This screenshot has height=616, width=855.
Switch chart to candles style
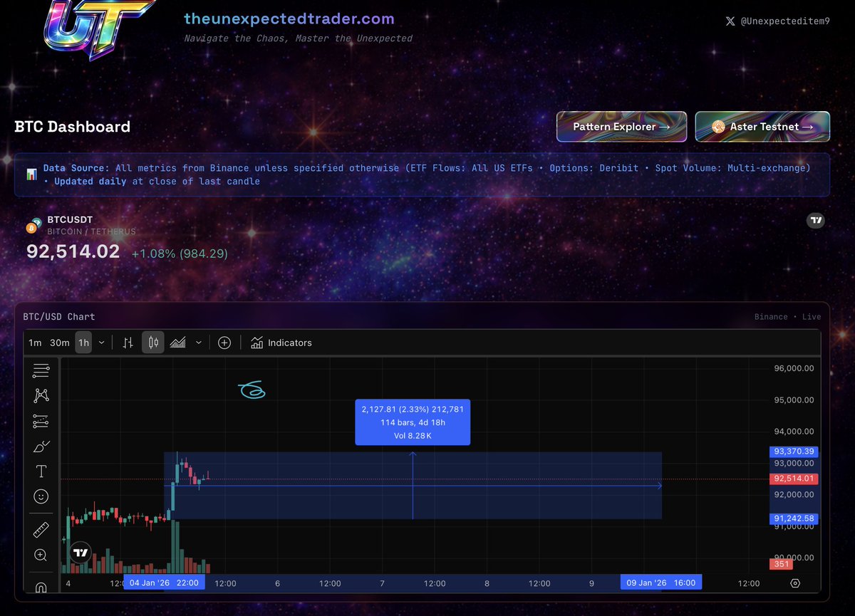click(x=153, y=343)
